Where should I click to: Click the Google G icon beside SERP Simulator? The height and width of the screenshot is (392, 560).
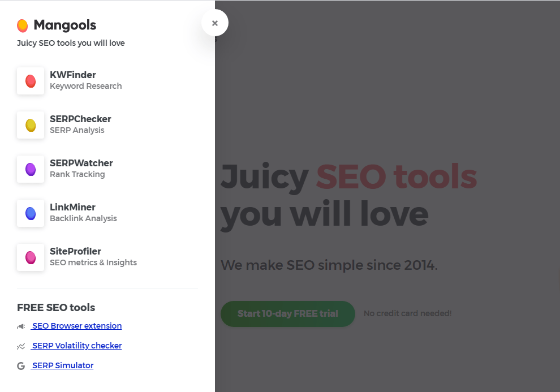(21, 366)
